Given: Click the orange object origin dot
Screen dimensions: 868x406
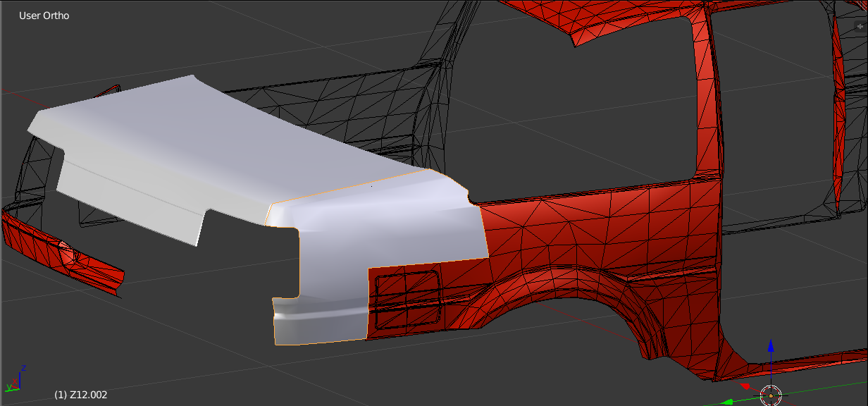Looking at the screenshot, I should pyautogui.click(x=771, y=395).
